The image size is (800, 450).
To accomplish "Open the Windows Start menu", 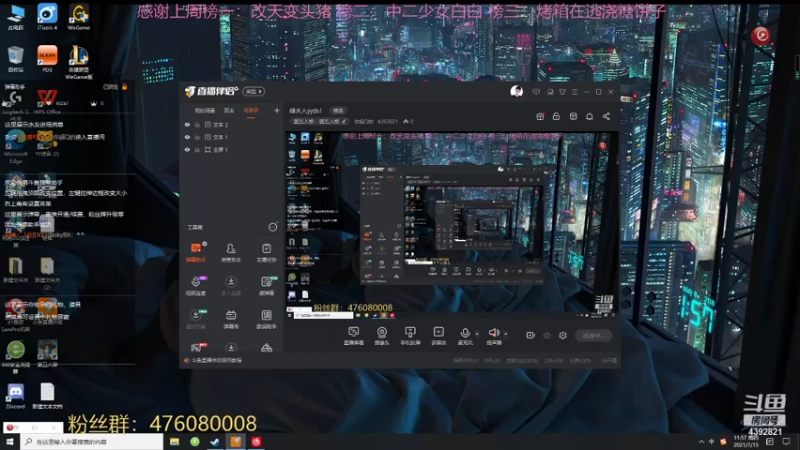I will click(x=10, y=442).
